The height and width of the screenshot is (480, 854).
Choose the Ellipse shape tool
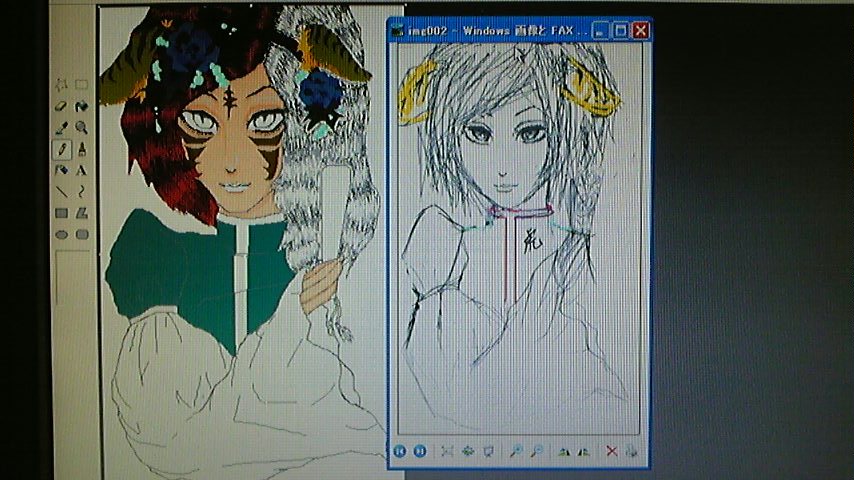pyautogui.click(x=61, y=235)
